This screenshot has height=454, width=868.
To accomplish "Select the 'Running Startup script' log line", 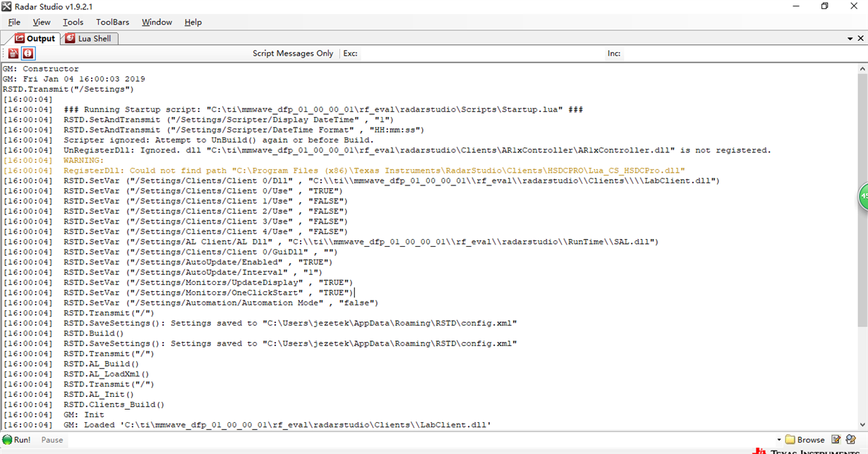I will (293, 110).
